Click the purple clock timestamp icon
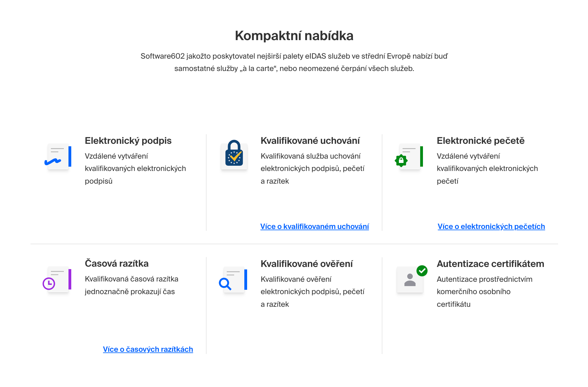This screenshot has height=387, width=588. (57, 280)
